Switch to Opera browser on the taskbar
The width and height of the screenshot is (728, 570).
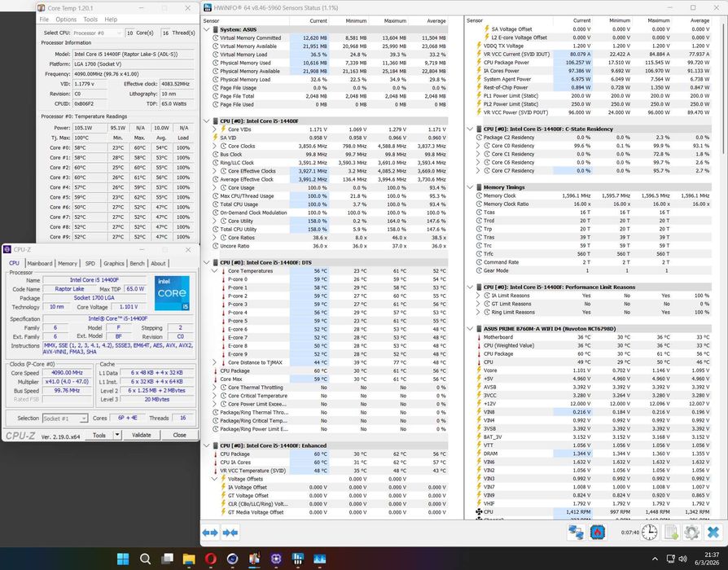pos(211,559)
